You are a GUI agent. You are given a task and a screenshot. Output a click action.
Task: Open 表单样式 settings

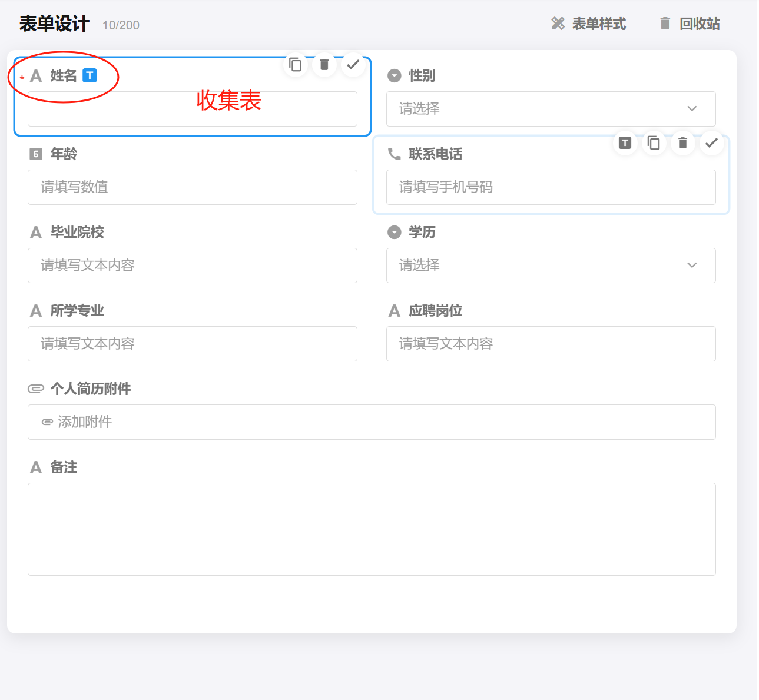pos(589,24)
